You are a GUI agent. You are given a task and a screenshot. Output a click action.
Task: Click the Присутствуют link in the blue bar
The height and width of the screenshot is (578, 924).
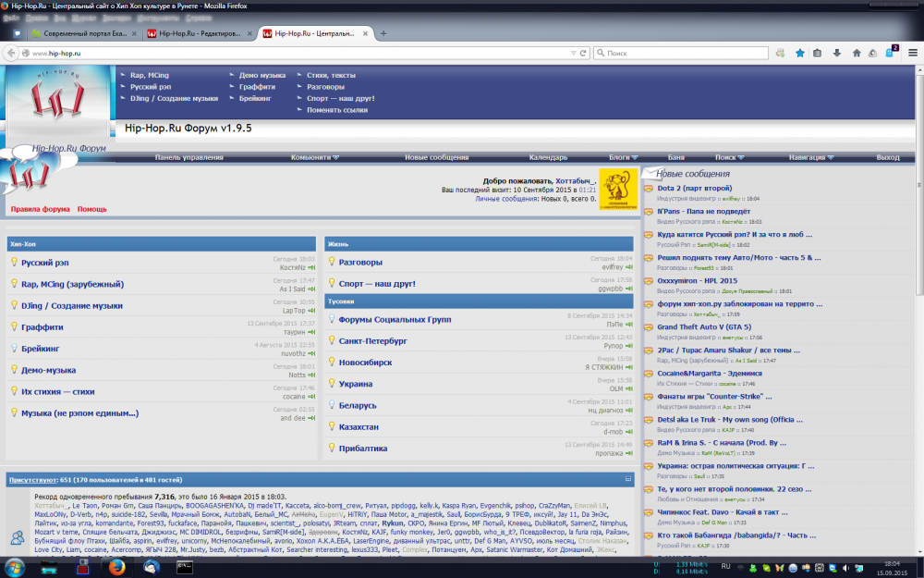33,479
